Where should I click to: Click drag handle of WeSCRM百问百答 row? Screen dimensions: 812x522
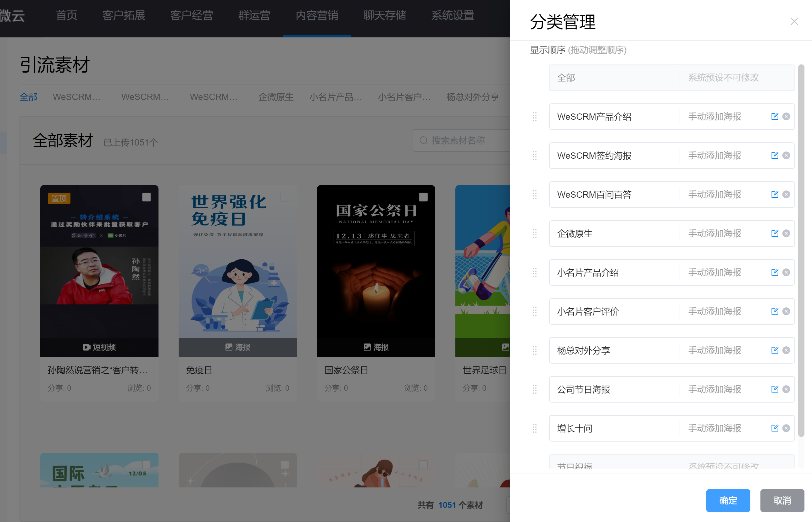(x=535, y=195)
